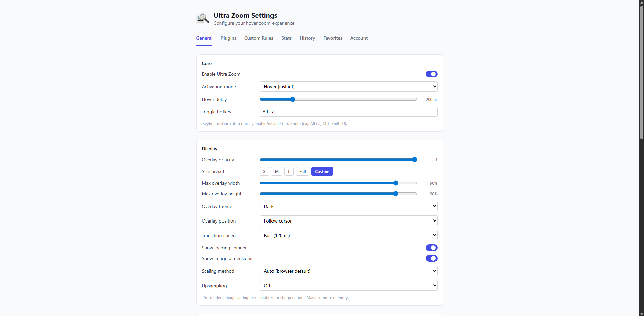This screenshot has width=644, height=316.
Task: Click the scrollbar up arrow
Action: point(641,3)
